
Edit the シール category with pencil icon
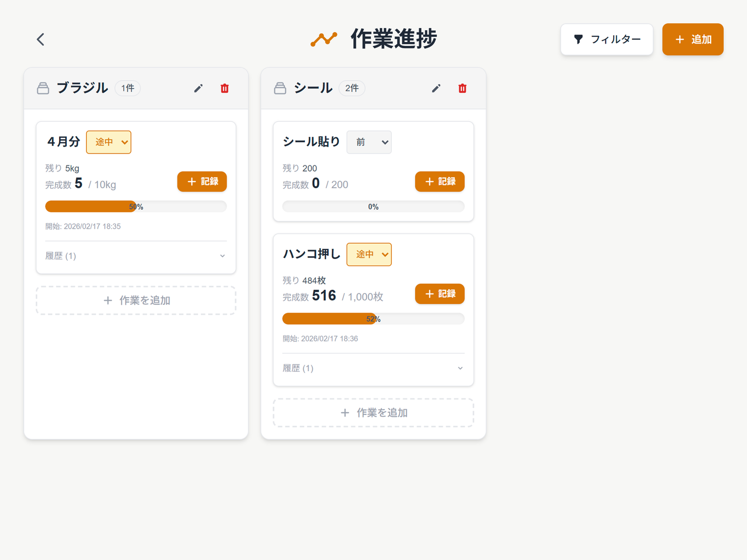[436, 88]
